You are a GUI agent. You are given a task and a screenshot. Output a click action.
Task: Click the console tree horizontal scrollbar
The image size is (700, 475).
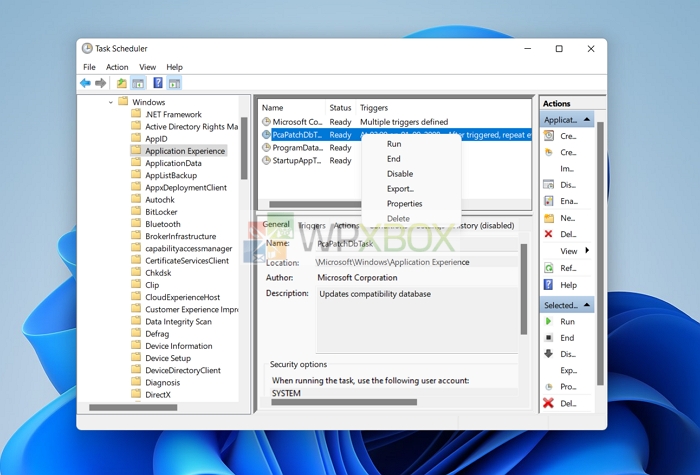coord(133,407)
